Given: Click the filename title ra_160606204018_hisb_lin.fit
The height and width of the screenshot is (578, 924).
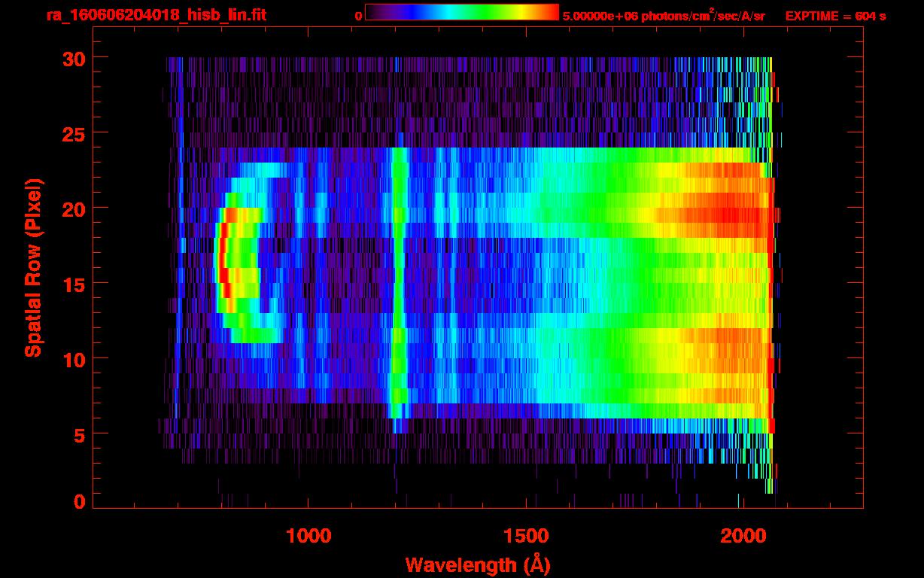Looking at the screenshot, I should pyautogui.click(x=156, y=15).
